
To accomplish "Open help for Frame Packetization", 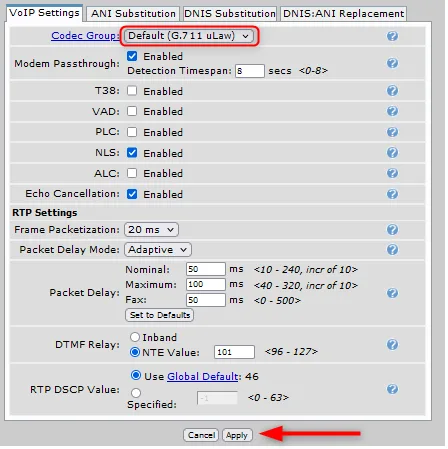I will (392, 229).
